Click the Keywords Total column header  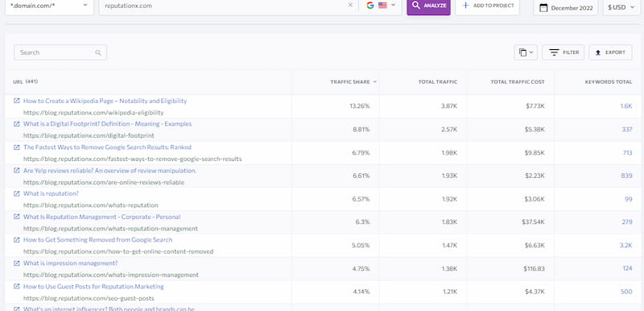[609, 81]
